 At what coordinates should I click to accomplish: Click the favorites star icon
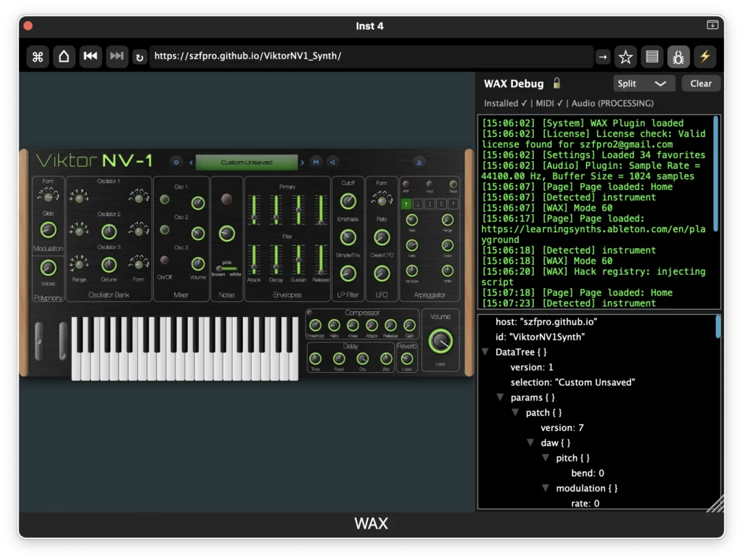pyautogui.click(x=625, y=57)
